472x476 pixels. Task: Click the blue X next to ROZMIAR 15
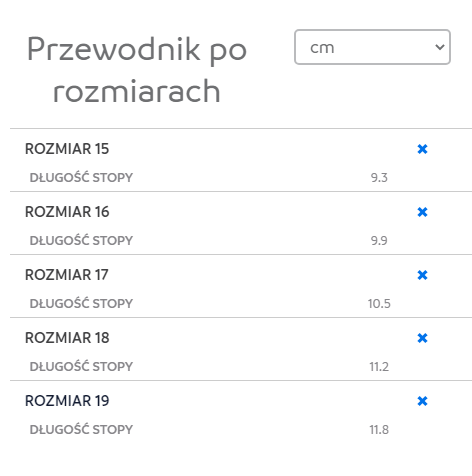pyautogui.click(x=422, y=149)
